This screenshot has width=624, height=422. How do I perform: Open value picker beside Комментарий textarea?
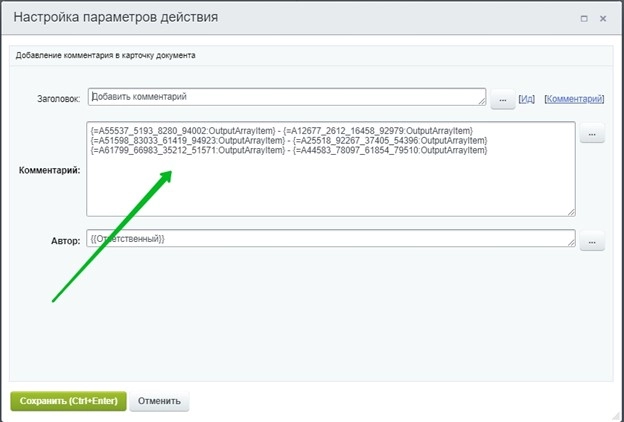592,133
